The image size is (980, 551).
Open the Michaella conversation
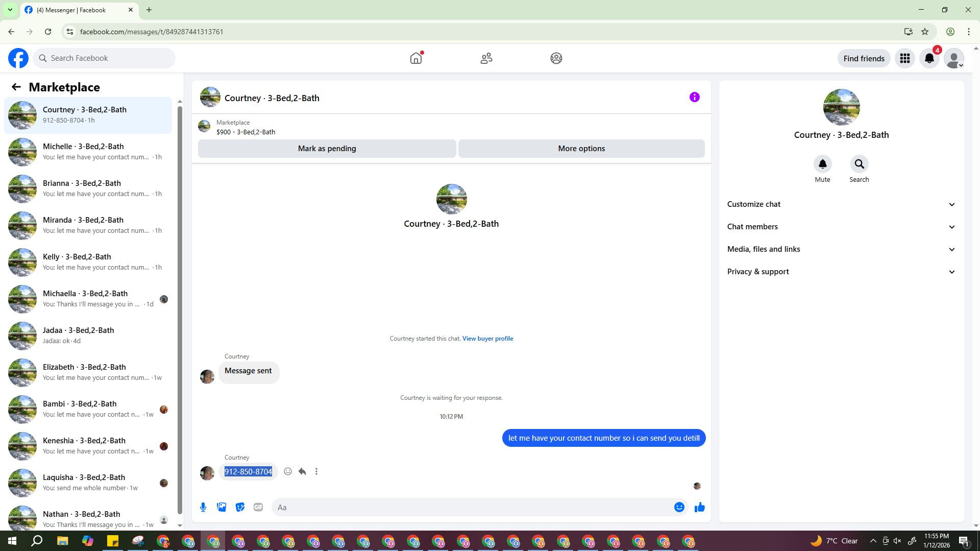88,299
